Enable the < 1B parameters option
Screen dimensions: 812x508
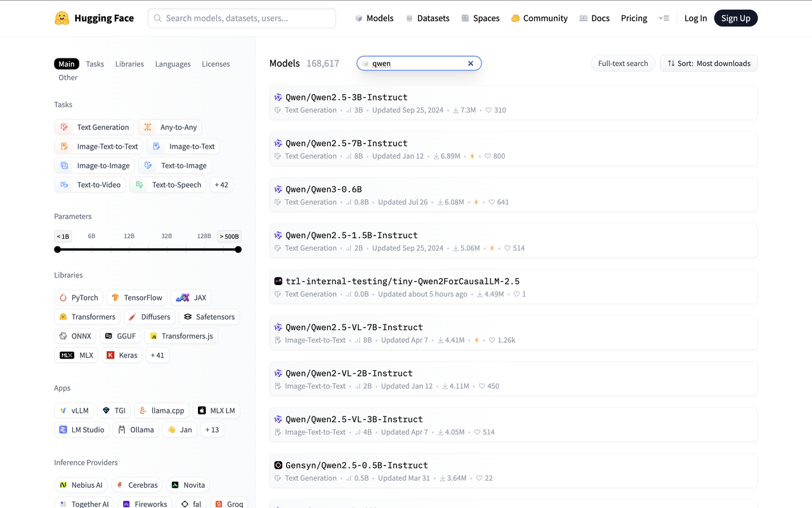(x=63, y=236)
